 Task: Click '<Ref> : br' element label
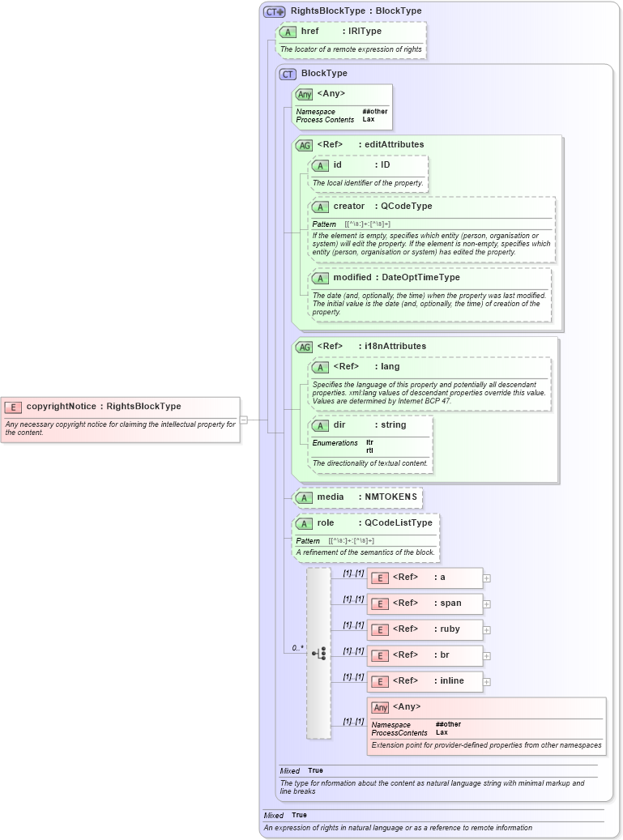click(x=421, y=655)
